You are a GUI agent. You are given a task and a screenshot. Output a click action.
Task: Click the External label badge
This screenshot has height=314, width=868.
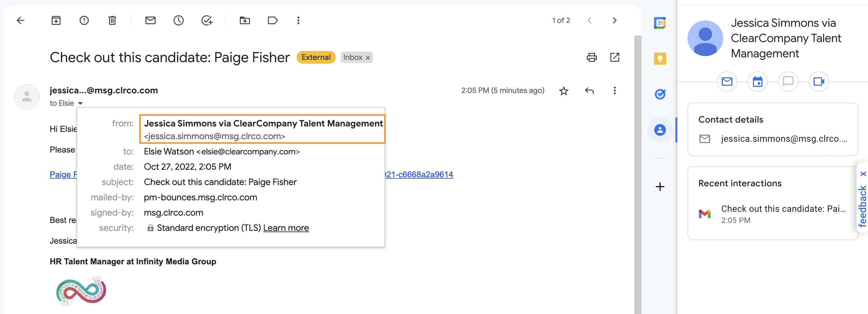(x=316, y=58)
